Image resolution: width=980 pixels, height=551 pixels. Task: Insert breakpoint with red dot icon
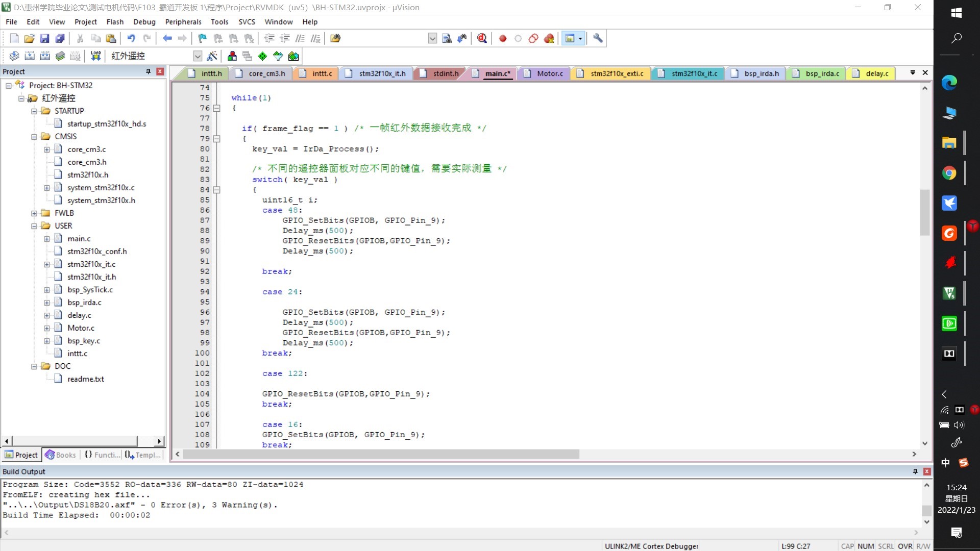click(x=503, y=38)
